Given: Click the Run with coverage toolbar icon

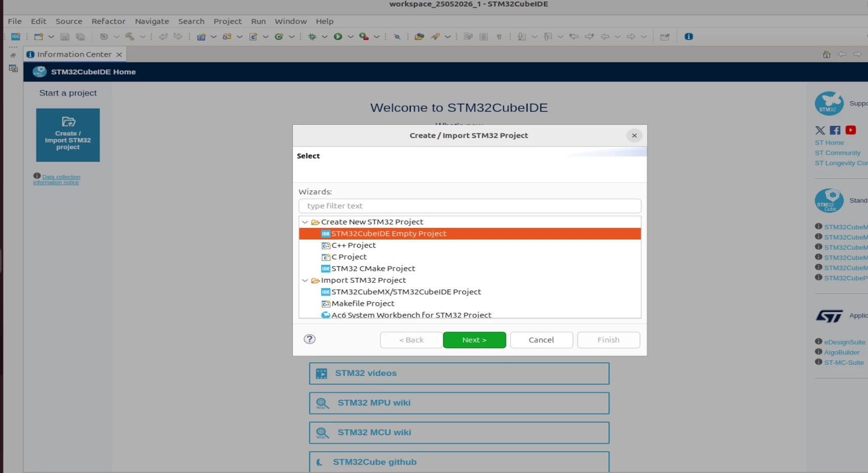Looking at the screenshot, I should pos(364,36).
